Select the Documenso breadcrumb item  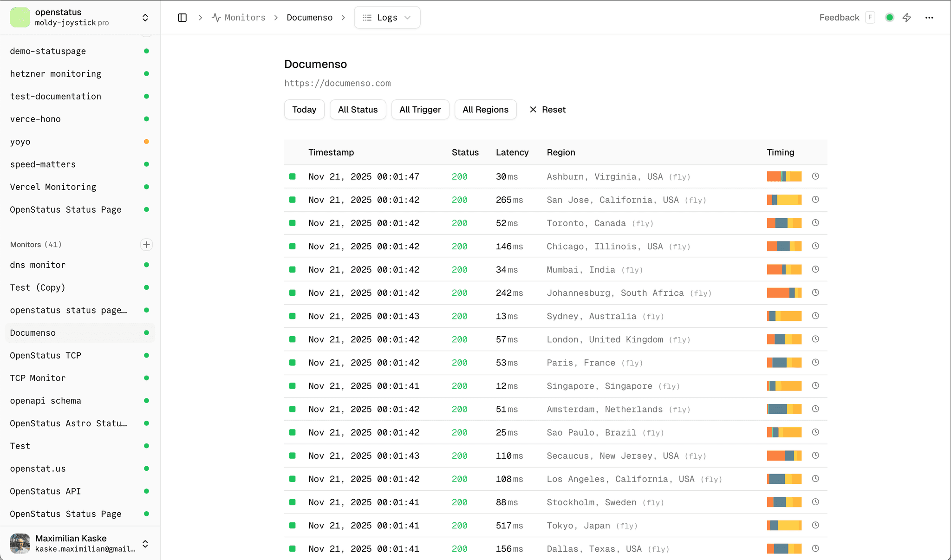click(309, 17)
